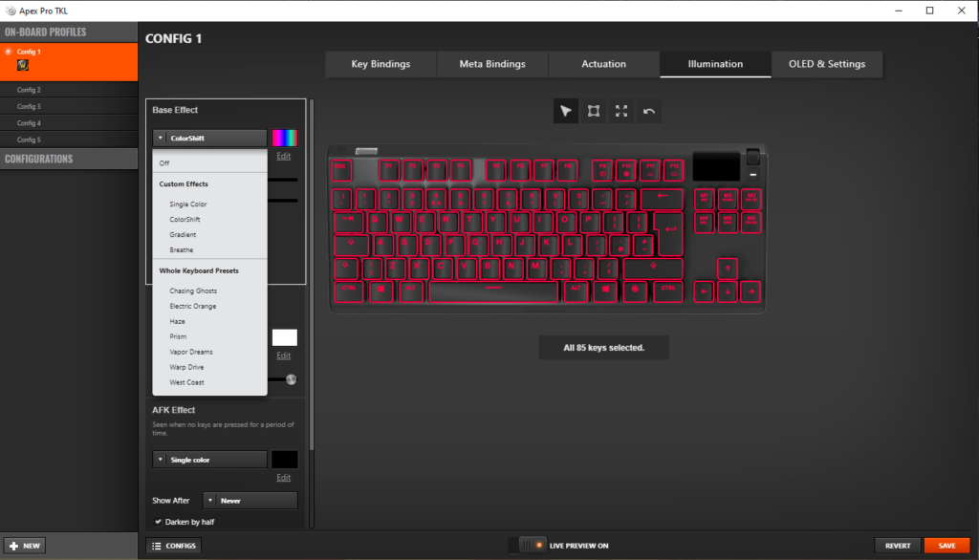Click the Config 1 game icon thumbnail
The width and height of the screenshot is (979, 560).
click(23, 65)
